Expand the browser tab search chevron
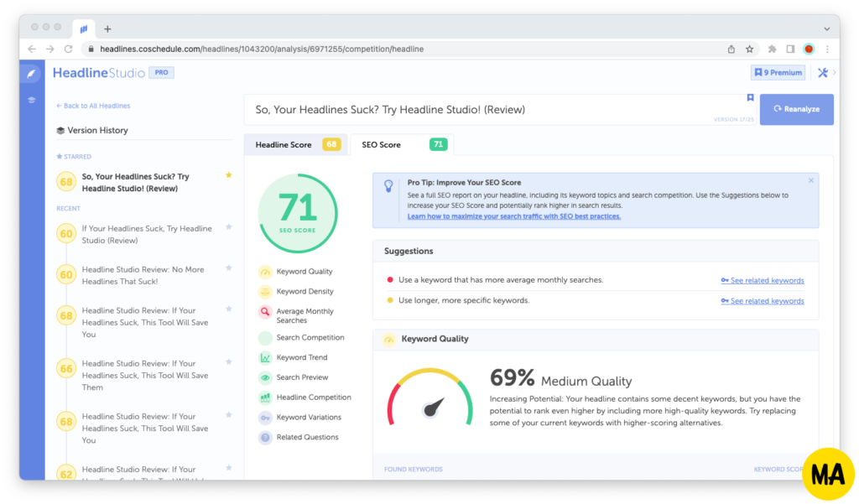The image size is (859, 504). click(826, 29)
